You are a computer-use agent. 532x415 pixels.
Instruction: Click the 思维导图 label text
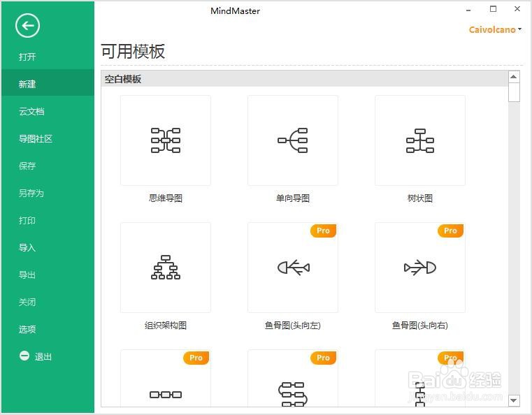click(166, 198)
